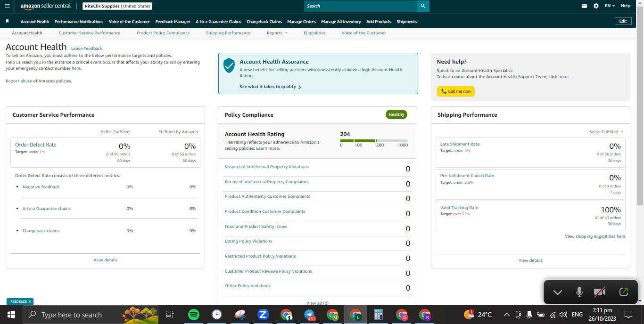View details under Shipping Performance

pos(530,260)
